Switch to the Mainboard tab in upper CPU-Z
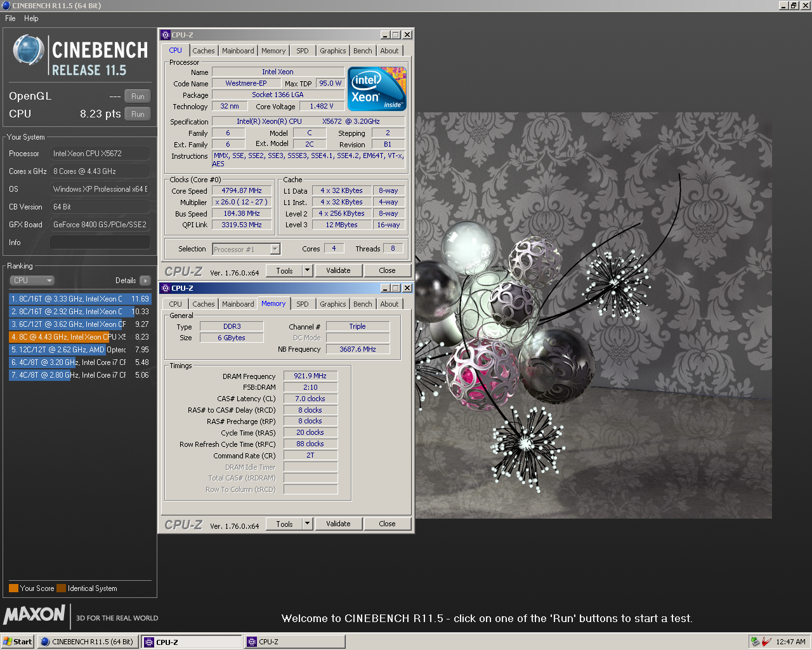The width and height of the screenshot is (812, 650). [238, 51]
